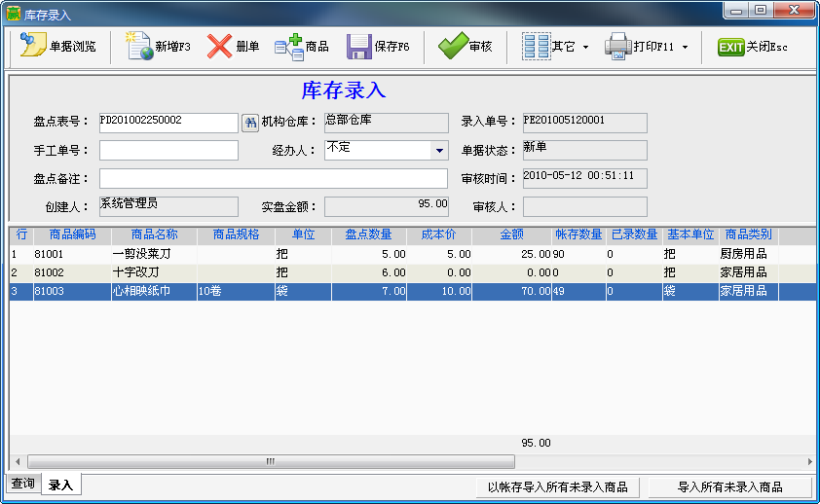The image size is (820, 504).
Task: Click 导入所有未录入商品 button
Action: [x=730, y=486]
